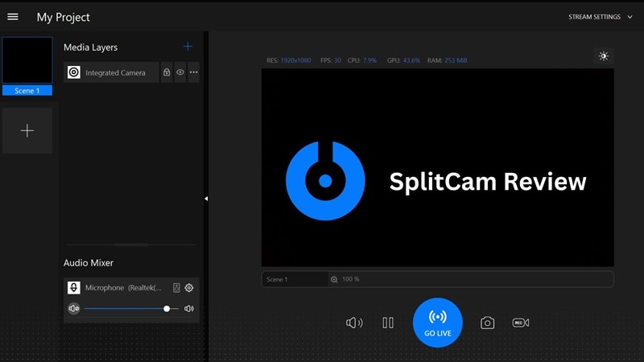This screenshot has height=362, width=644.
Task: Click the My Project title
Action: [64, 17]
